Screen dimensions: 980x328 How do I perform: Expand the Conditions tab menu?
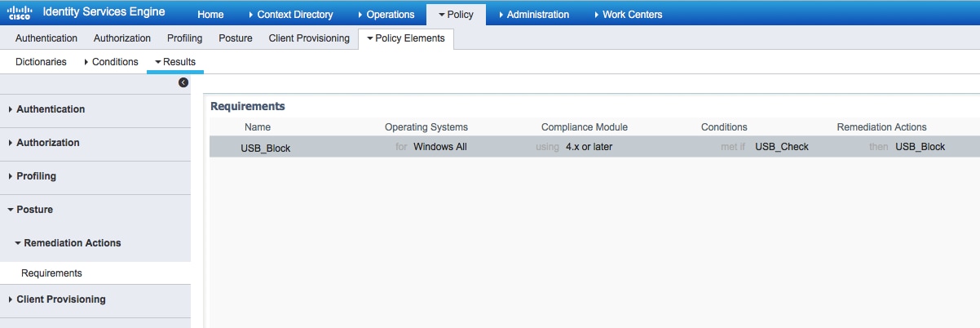pyautogui.click(x=111, y=62)
